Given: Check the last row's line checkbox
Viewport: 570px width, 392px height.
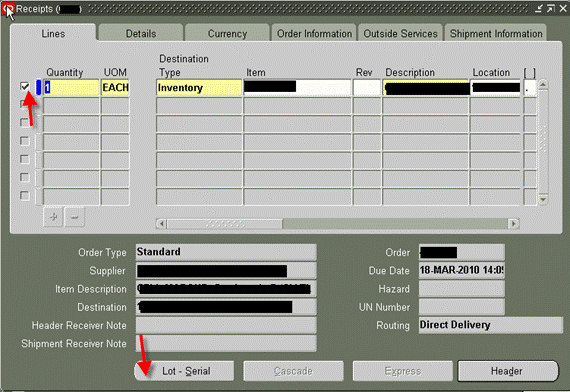Looking at the screenshot, I should point(24,196).
